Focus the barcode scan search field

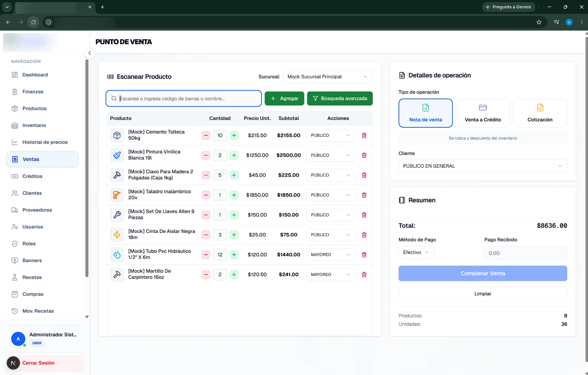point(184,99)
